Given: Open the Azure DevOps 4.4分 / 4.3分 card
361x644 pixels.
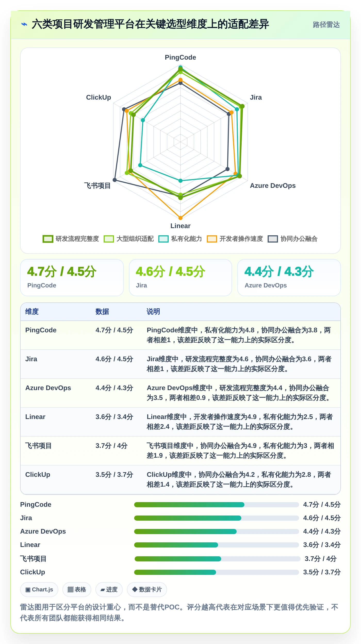Looking at the screenshot, I should point(289,278).
